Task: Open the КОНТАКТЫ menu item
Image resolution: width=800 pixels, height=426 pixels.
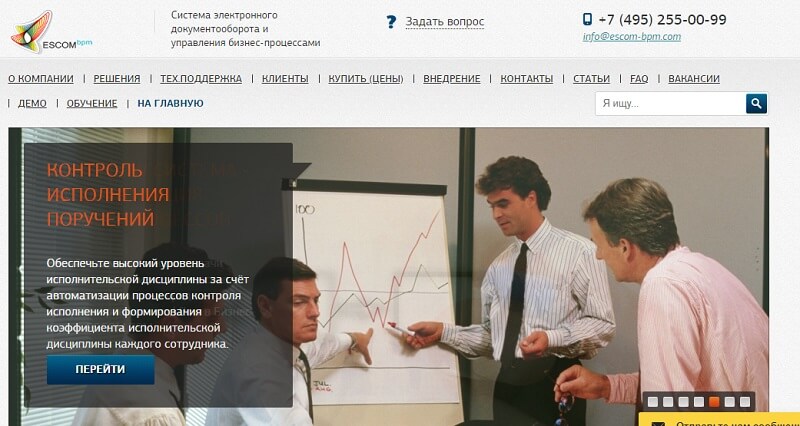Action: tap(527, 79)
